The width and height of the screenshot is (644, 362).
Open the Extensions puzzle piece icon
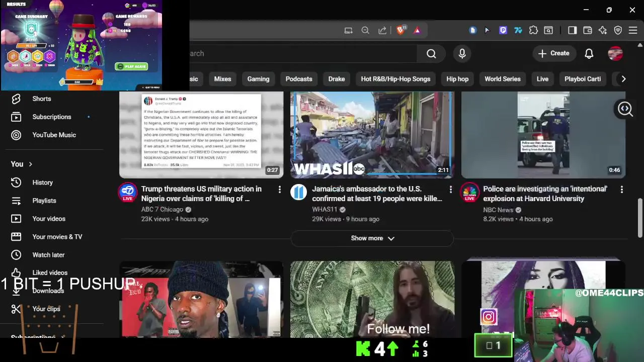pos(533,30)
